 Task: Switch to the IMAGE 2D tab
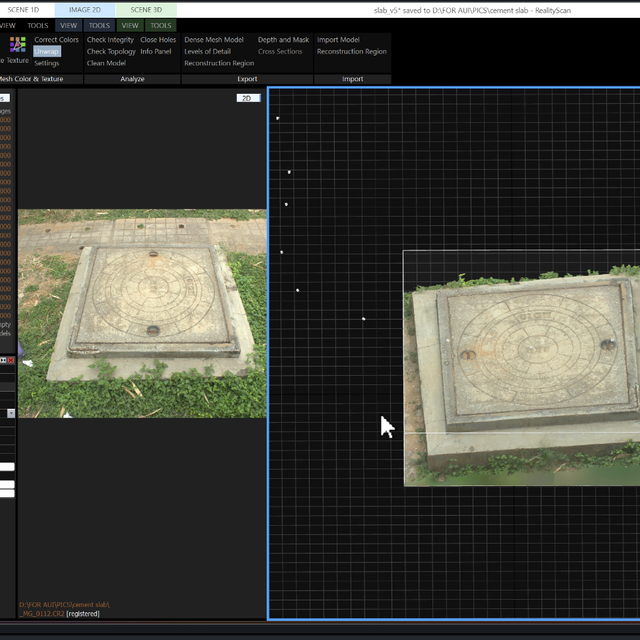pyautogui.click(x=85, y=10)
